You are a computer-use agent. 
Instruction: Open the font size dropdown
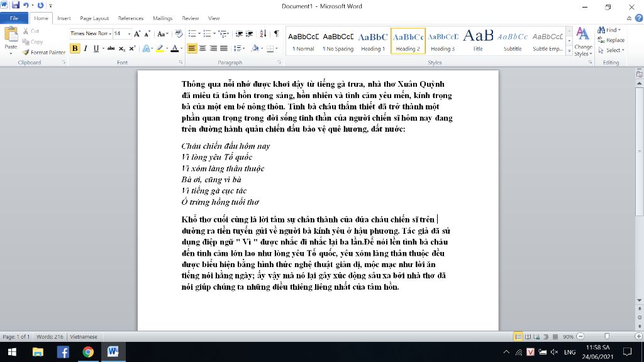[x=129, y=34]
